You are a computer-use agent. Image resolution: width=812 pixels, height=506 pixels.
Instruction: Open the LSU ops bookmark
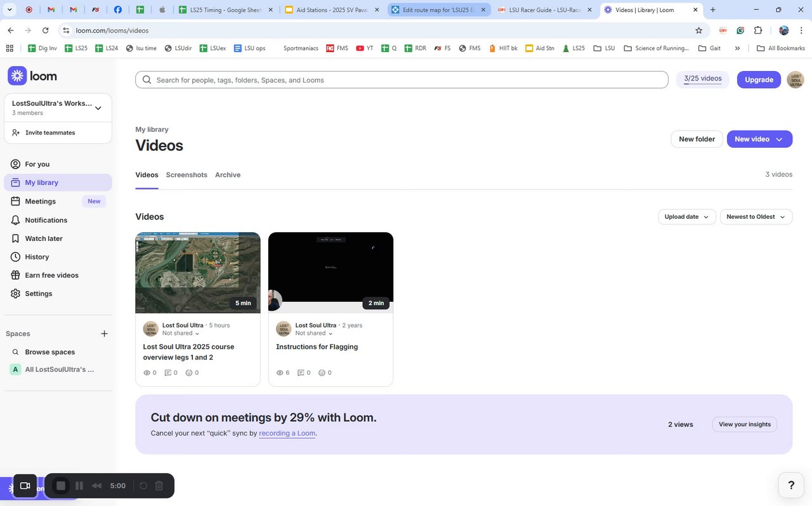[x=250, y=48]
